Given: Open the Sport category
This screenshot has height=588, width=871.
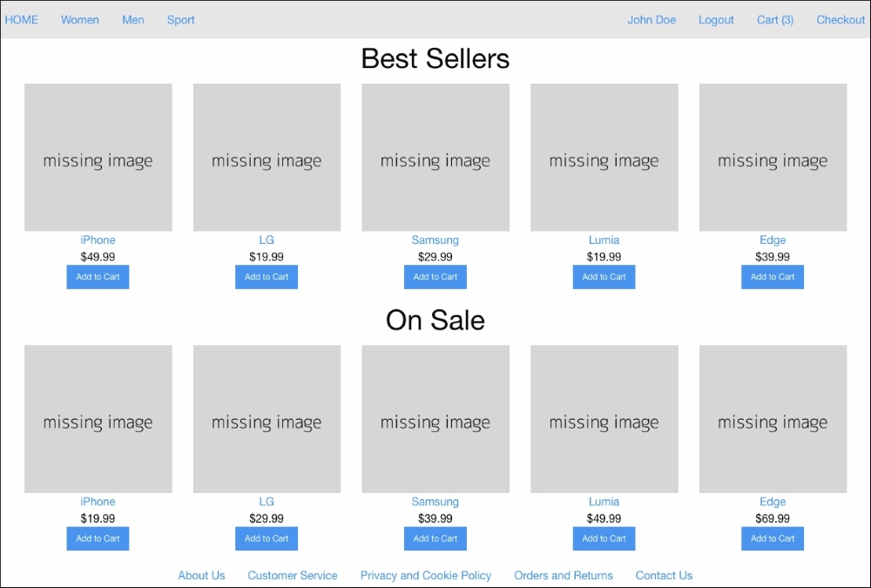Looking at the screenshot, I should coord(181,20).
